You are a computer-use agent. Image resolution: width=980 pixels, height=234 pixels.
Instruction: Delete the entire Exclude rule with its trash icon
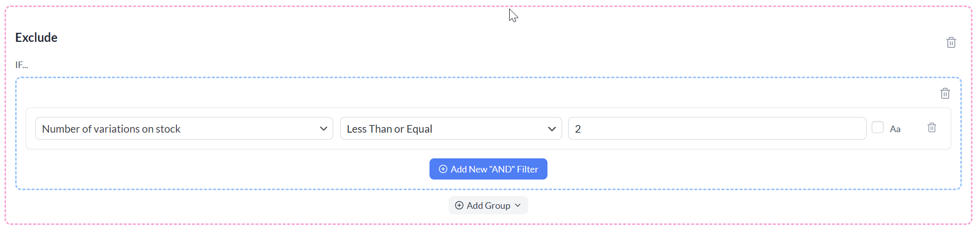coord(951,42)
